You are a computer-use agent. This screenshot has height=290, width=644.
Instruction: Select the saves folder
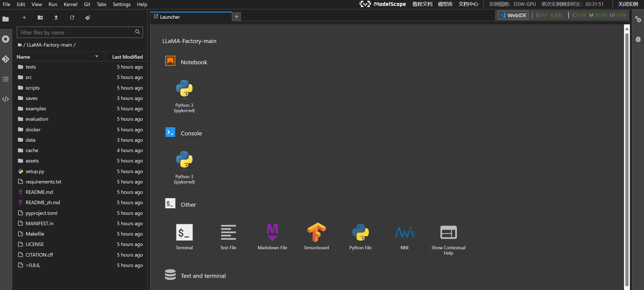80,98
